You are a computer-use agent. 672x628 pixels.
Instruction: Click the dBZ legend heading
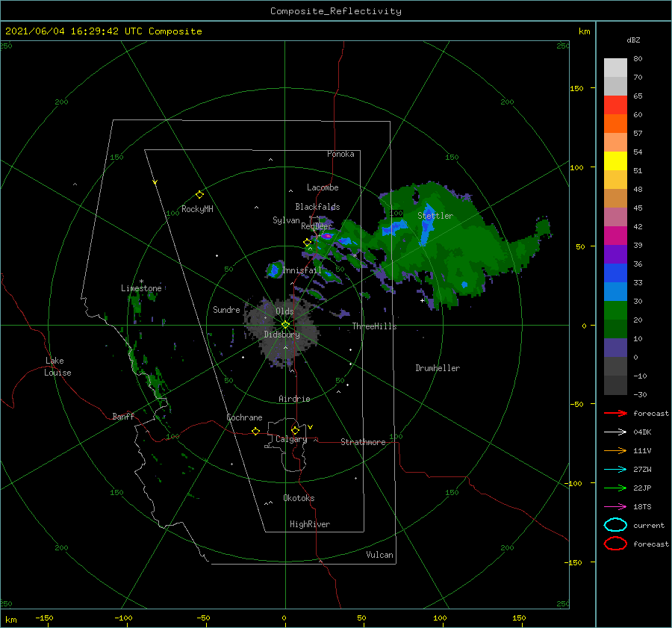click(x=633, y=40)
